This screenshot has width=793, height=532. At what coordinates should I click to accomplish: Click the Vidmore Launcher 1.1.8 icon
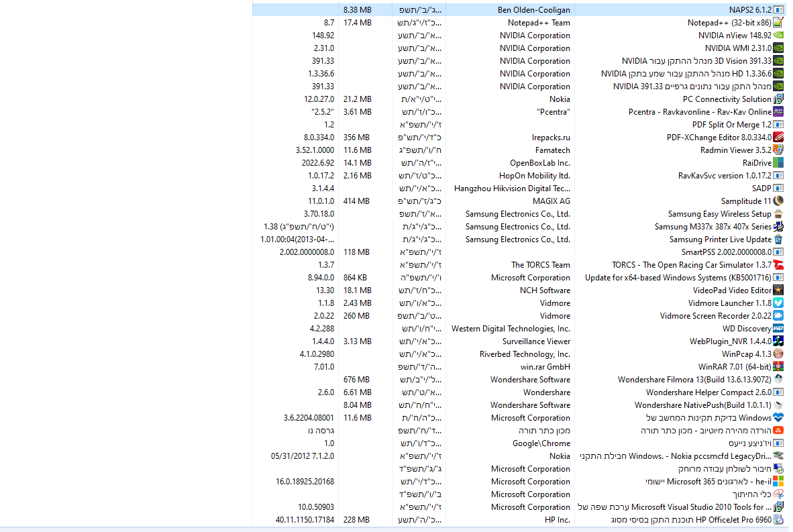778,303
